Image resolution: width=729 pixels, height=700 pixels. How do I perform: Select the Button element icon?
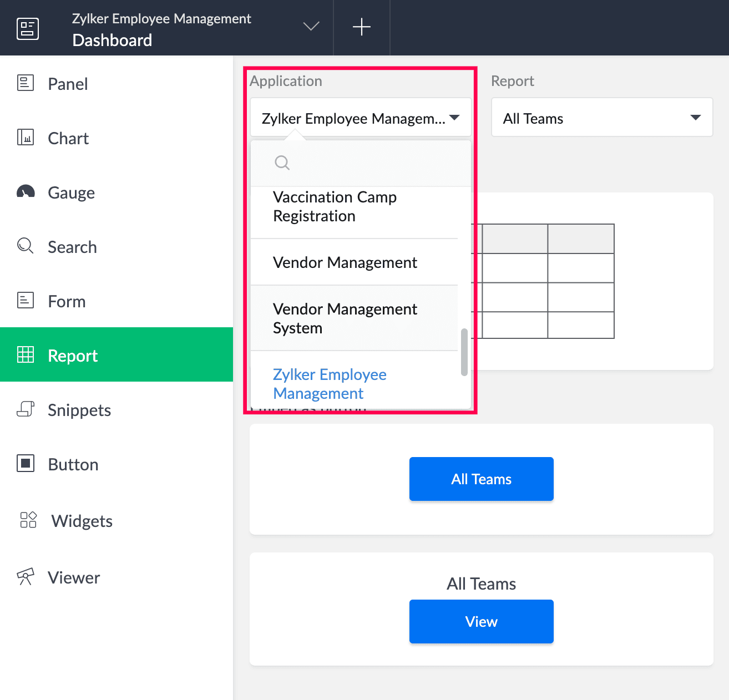coord(26,463)
